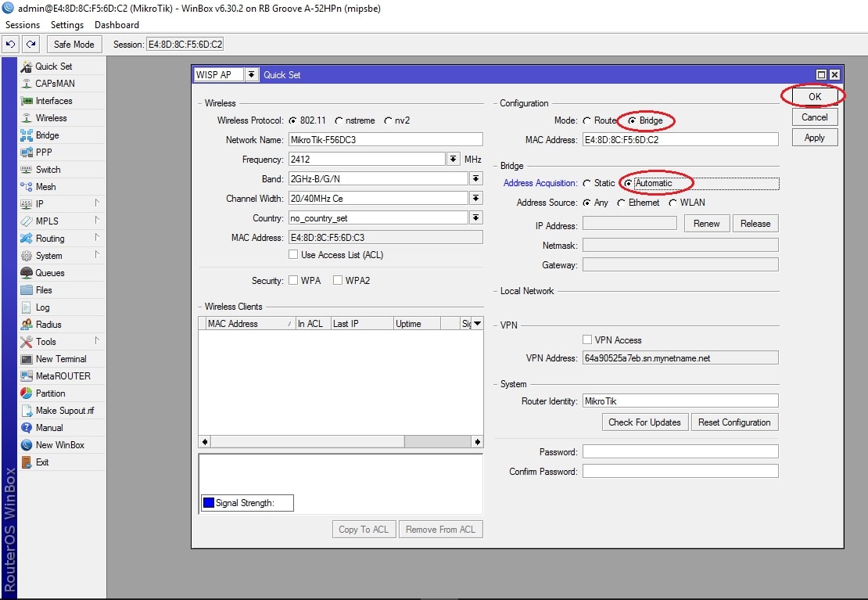Expand the Country dropdown list
This screenshot has width=868, height=600.
(475, 217)
